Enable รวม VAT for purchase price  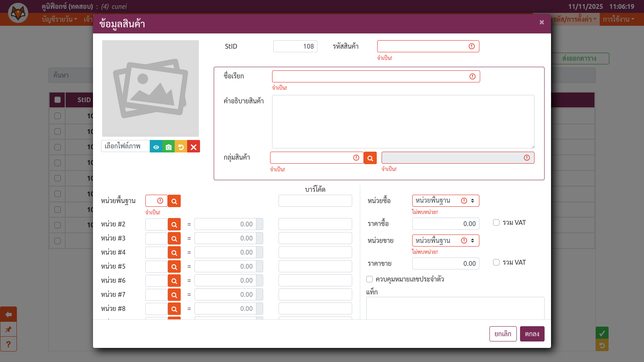[496, 223]
